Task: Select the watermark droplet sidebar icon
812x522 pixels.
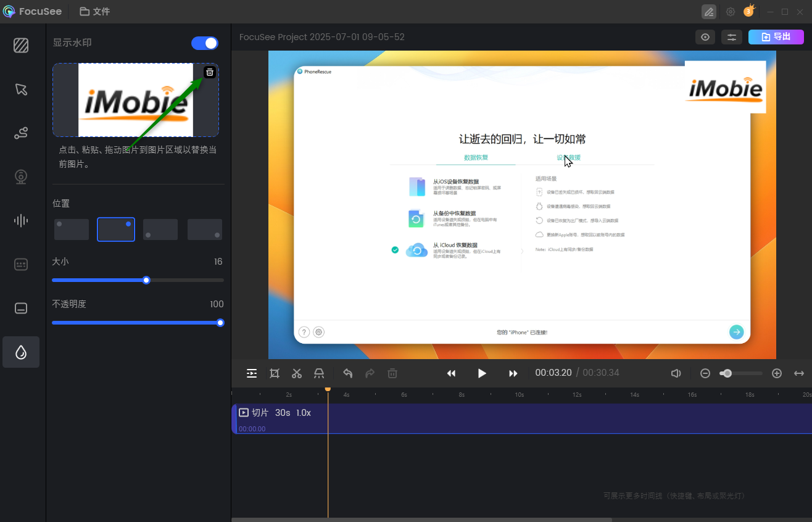Action: click(21, 352)
